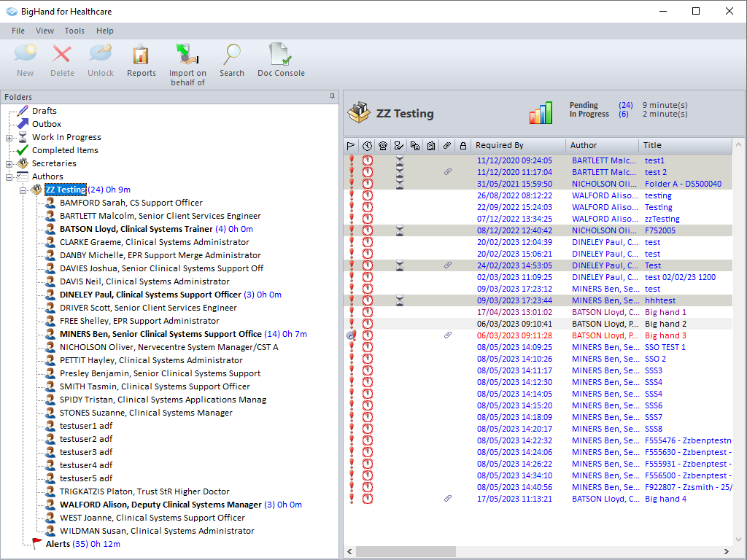The width and height of the screenshot is (747, 560).
Task: Open the View menu
Action: coord(44,31)
